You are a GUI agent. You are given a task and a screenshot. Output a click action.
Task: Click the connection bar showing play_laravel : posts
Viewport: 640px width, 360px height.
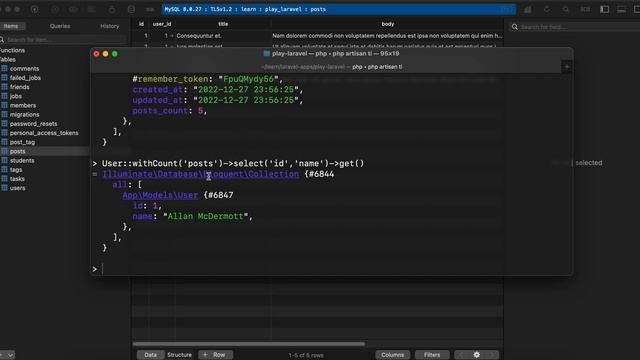pyautogui.click(x=339, y=9)
